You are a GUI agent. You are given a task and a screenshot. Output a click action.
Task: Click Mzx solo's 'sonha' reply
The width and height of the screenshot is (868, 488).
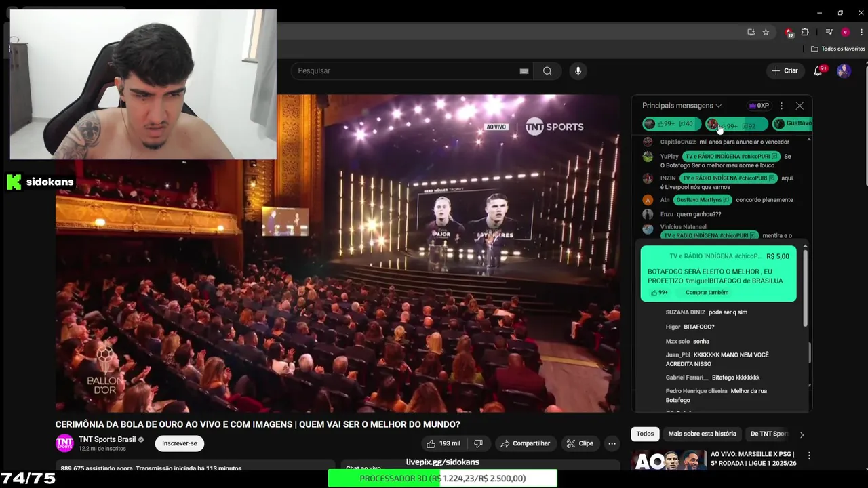(701, 342)
